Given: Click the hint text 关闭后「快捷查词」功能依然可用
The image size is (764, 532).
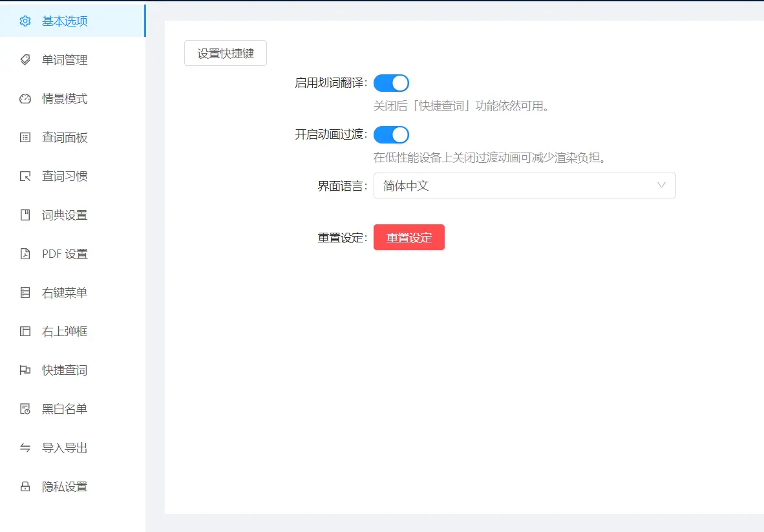Looking at the screenshot, I should click(462, 106).
